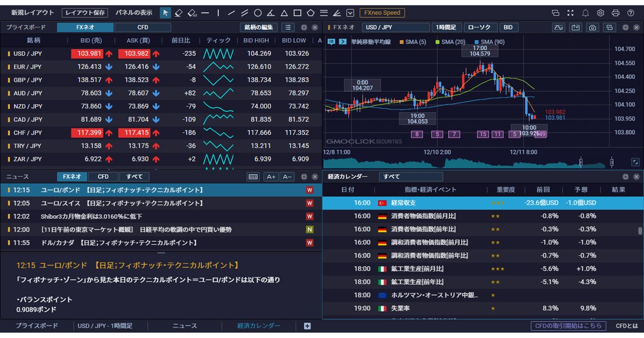The height and width of the screenshot is (338, 644).
Task: Pick the eraser drawing tool
Action: click(178, 13)
